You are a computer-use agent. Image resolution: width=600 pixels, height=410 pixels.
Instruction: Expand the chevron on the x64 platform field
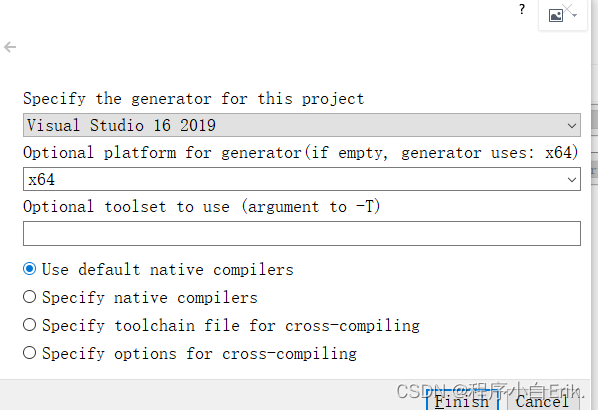(572, 180)
